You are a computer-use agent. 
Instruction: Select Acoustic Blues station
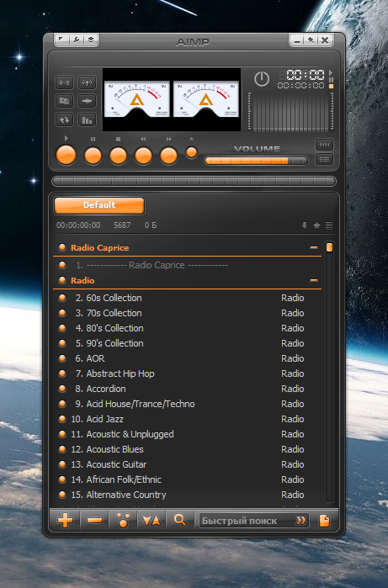click(x=188, y=449)
